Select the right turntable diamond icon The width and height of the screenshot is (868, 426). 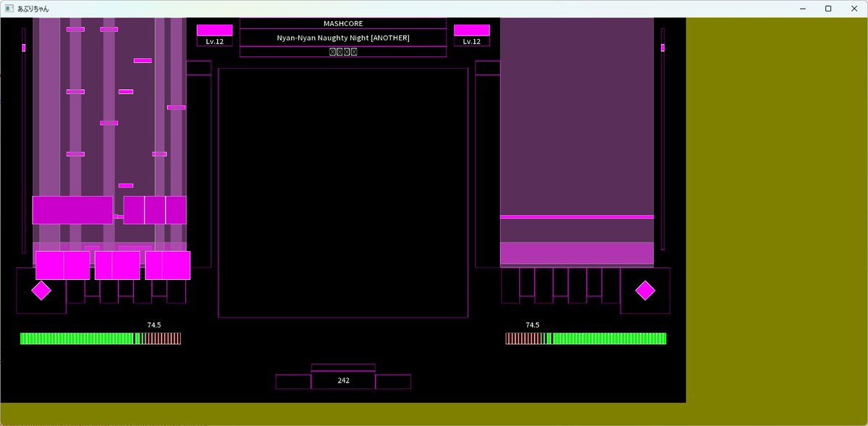[644, 290]
